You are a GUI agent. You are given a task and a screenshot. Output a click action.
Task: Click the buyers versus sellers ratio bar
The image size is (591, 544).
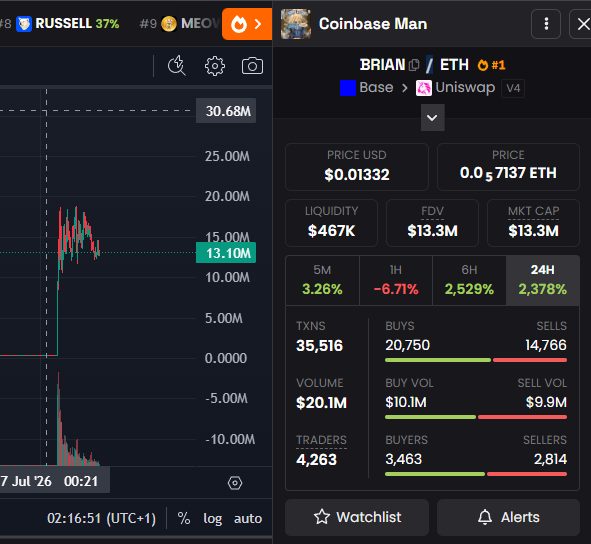tap(476, 474)
